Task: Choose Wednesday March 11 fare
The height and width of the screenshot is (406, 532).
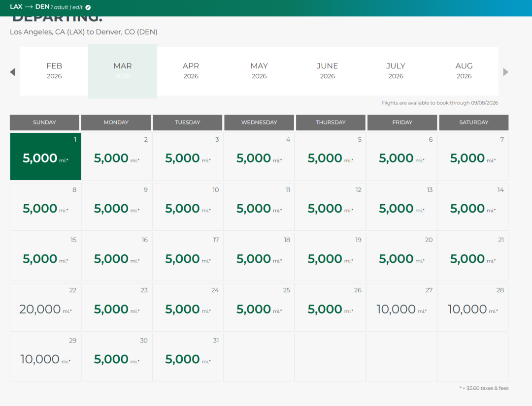Action: coord(259,207)
